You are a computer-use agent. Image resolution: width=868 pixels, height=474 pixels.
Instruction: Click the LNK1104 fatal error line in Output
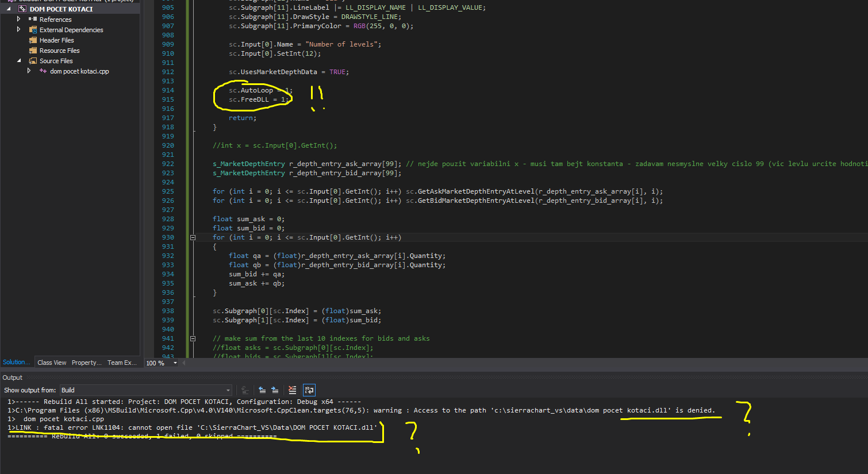tap(193, 427)
